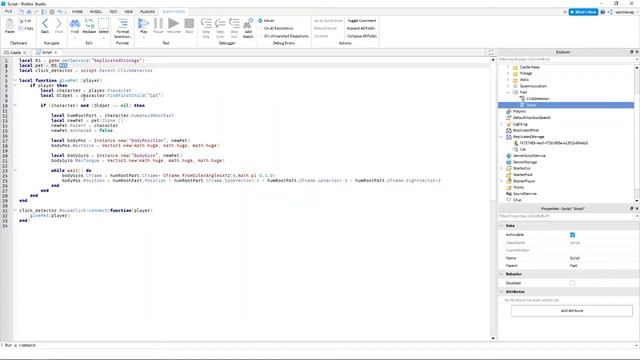Start the game with the Play icon
Image resolution: width=640 pixels, height=360 pixels.
[143, 24]
